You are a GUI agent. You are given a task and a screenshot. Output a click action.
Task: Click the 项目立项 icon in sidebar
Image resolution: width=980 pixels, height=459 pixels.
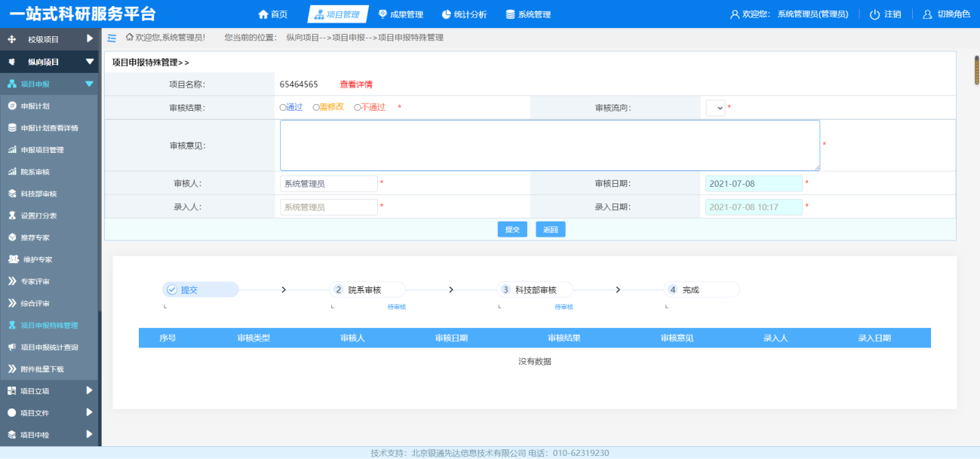[x=12, y=391]
